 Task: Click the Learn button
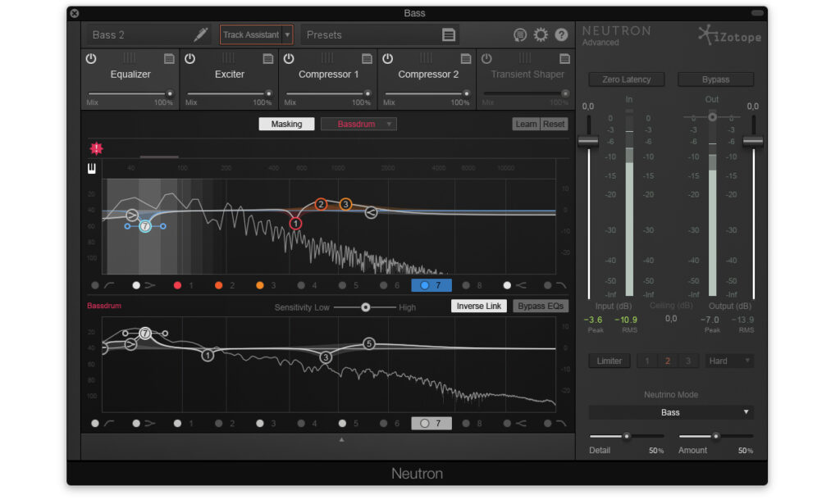[x=526, y=124]
